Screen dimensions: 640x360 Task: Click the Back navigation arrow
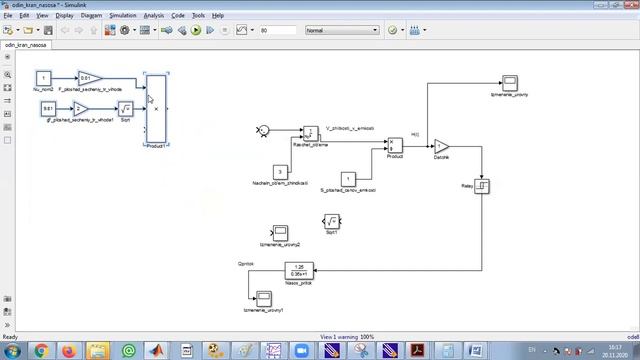(64, 30)
